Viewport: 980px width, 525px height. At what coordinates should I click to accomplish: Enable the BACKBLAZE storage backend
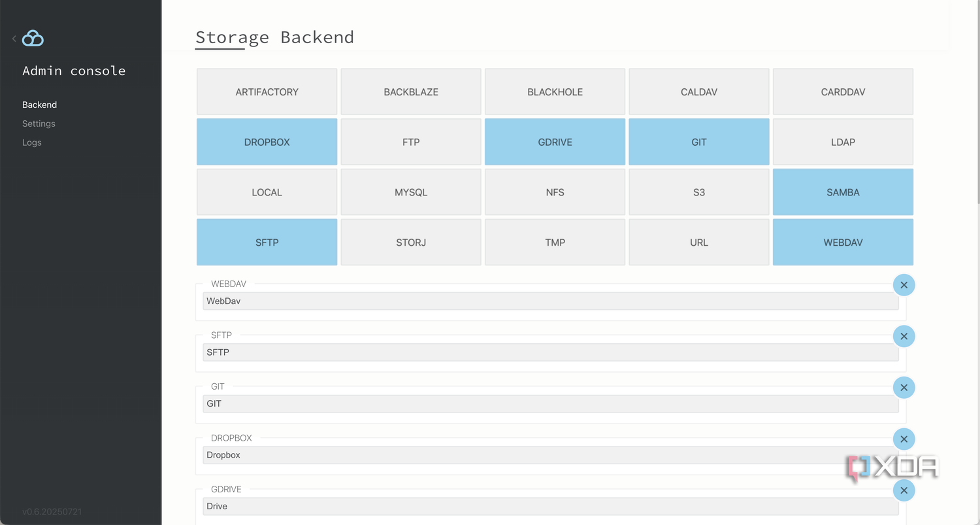click(411, 92)
